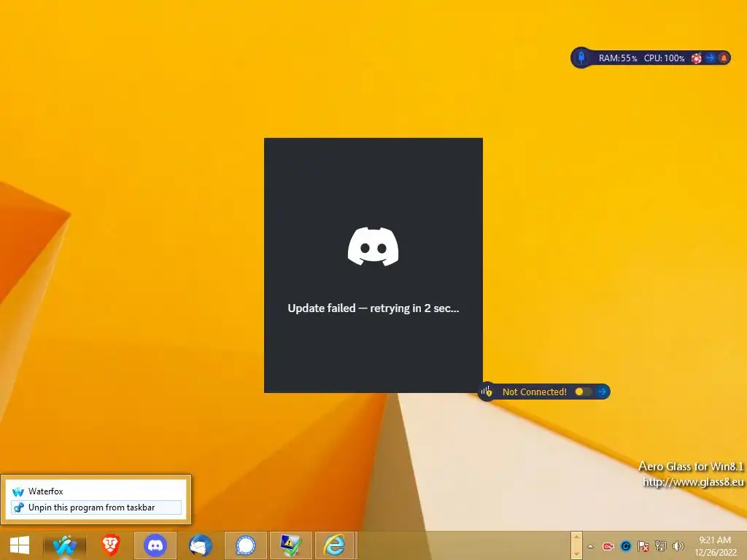Open the monitor with warning checkmark taskbar icon
This screenshot has width=747, height=560.
pyautogui.click(x=290, y=545)
